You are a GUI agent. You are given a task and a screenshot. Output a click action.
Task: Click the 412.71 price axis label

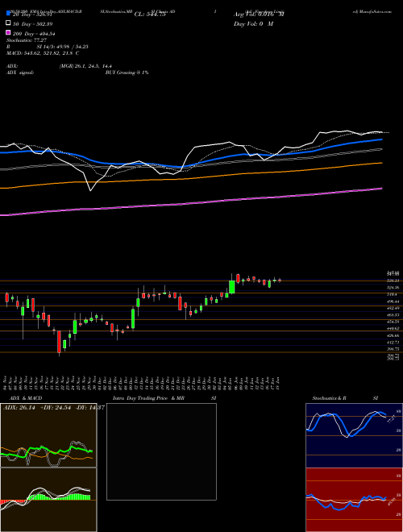(x=393, y=343)
